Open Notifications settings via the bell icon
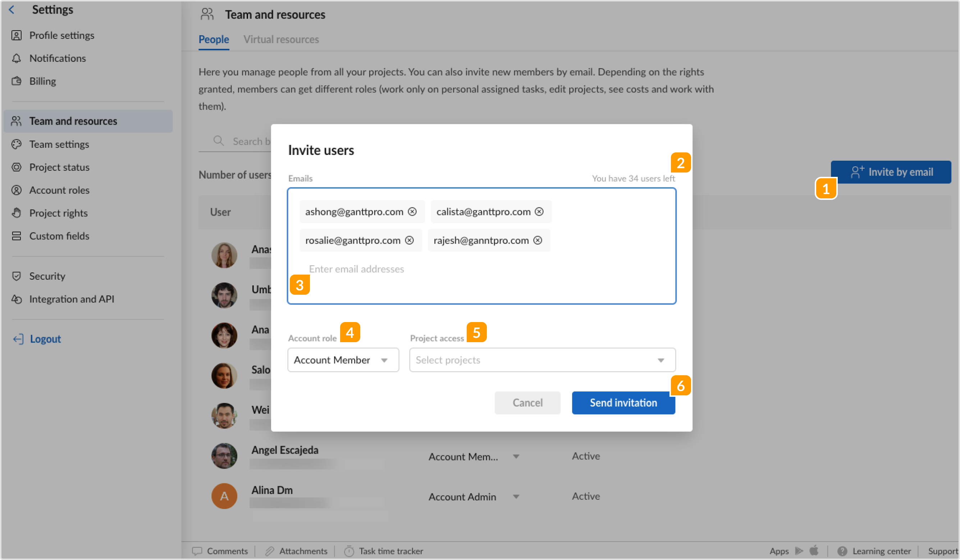Screen dimensions: 960x560 pyautogui.click(x=17, y=58)
